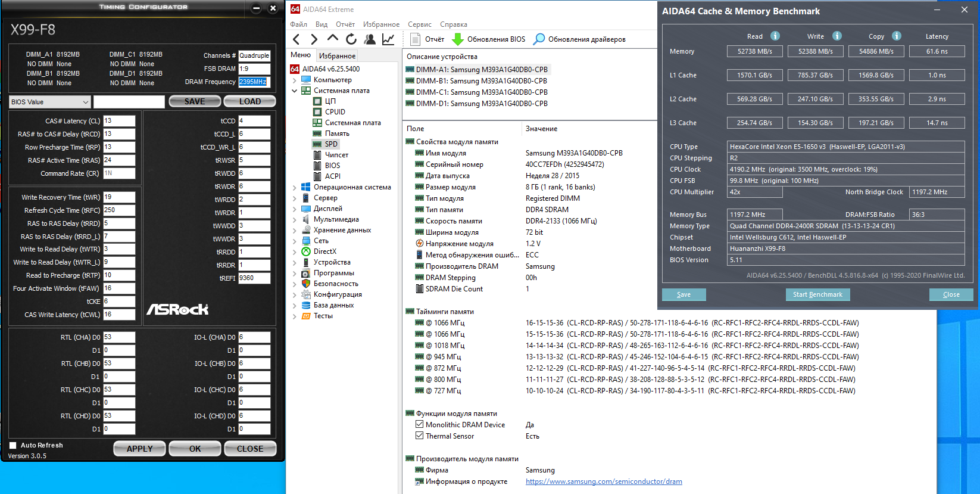Select the Чипсет icon in the tree
This screenshot has width=980, height=494.
[317, 155]
